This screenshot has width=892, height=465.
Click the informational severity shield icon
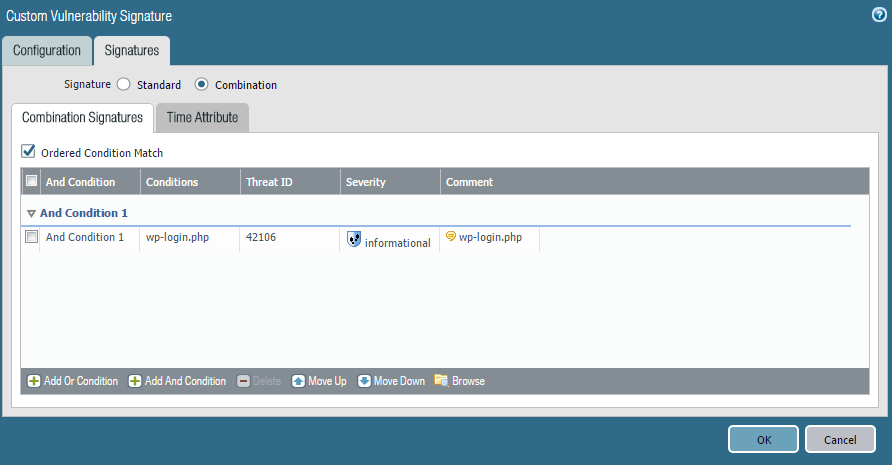[354, 240]
